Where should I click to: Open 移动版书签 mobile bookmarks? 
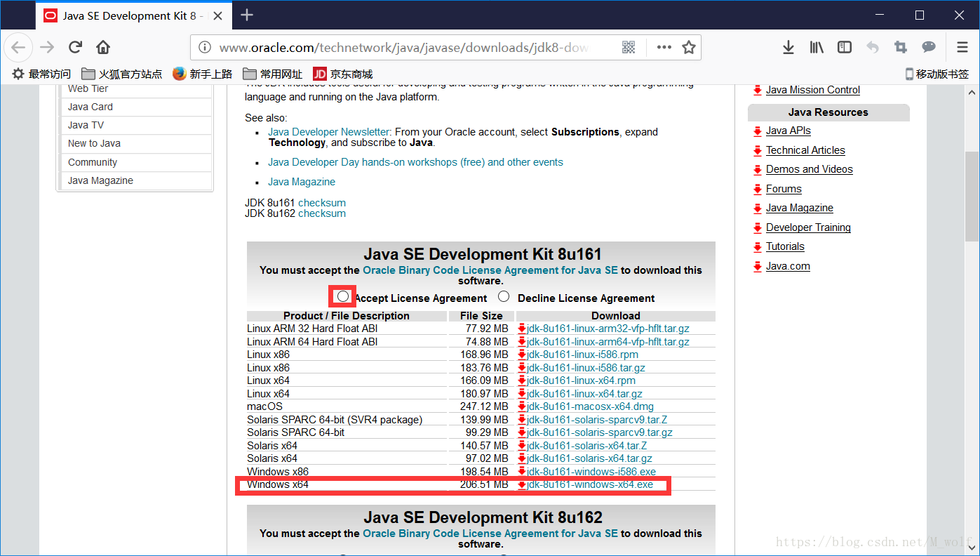pyautogui.click(x=937, y=74)
